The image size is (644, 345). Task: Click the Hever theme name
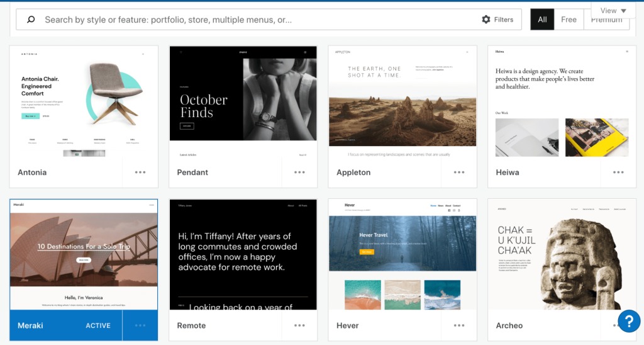click(x=347, y=325)
